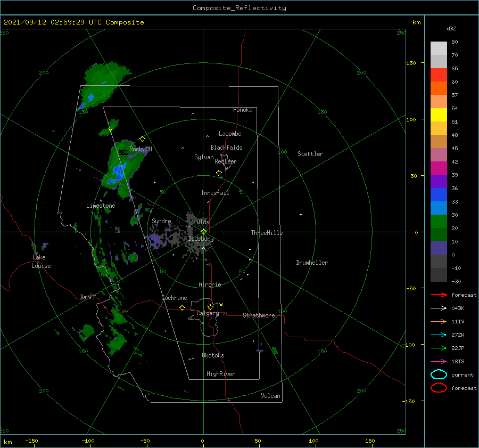The width and height of the screenshot is (479, 448).
Task: Click the Ponoka label
Action: (x=243, y=110)
